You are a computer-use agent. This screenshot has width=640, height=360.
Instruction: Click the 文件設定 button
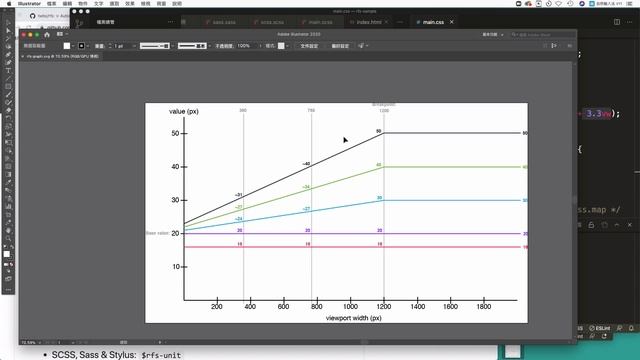tap(309, 46)
